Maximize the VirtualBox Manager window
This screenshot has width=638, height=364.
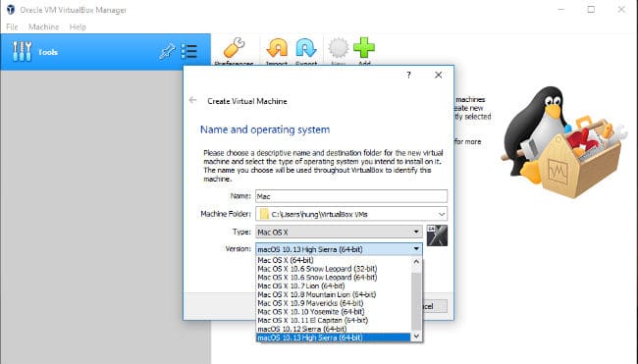[x=591, y=10]
